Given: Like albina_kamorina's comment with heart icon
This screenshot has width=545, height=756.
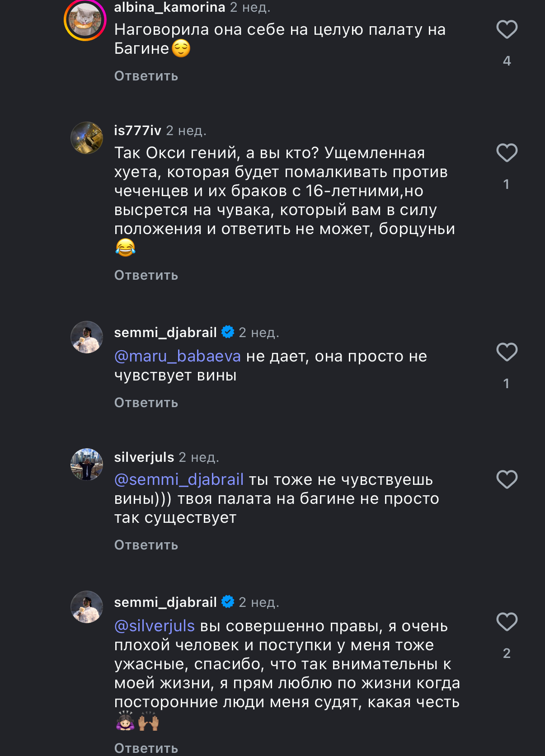Looking at the screenshot, I should pos(507,30).
